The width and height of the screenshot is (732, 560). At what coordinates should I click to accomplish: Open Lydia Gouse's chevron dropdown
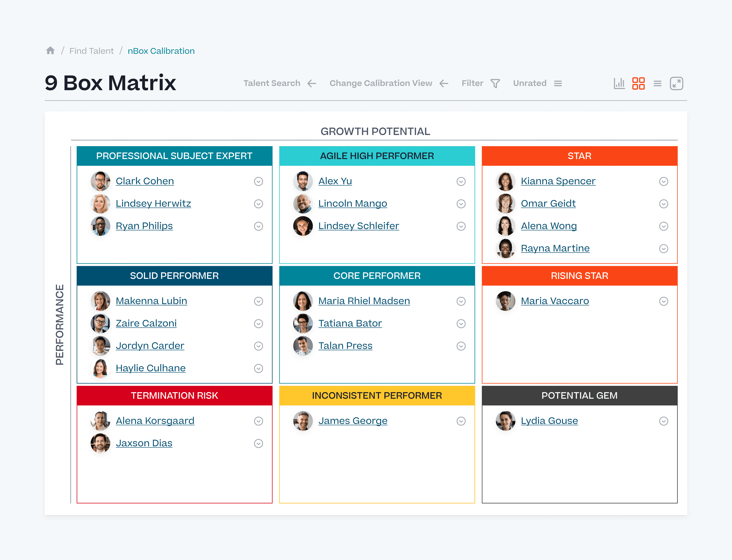pos(663,421)
